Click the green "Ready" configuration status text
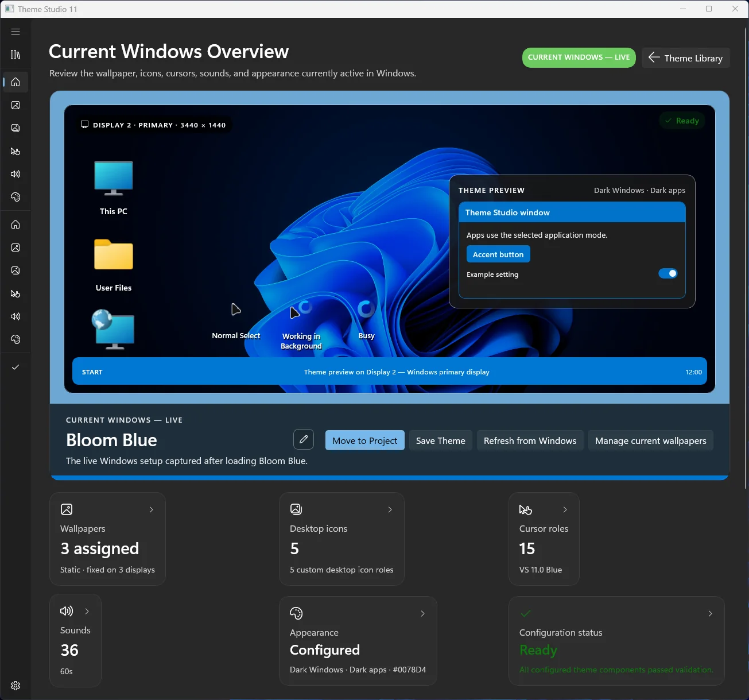Image resolution: width=749 pixels, height=700 pixels. click(538, 650)
